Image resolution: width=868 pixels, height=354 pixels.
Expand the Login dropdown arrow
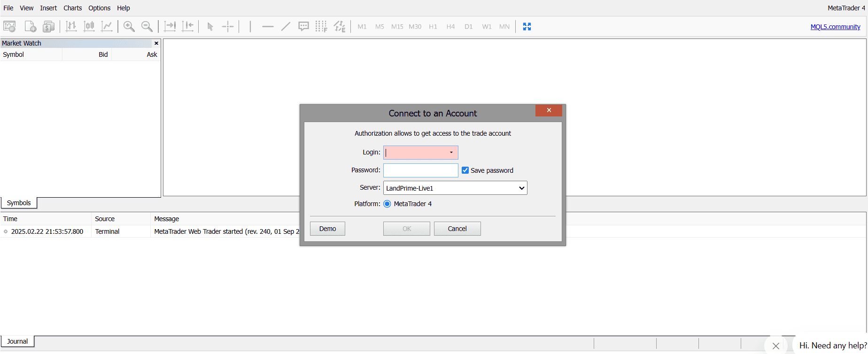451,153
